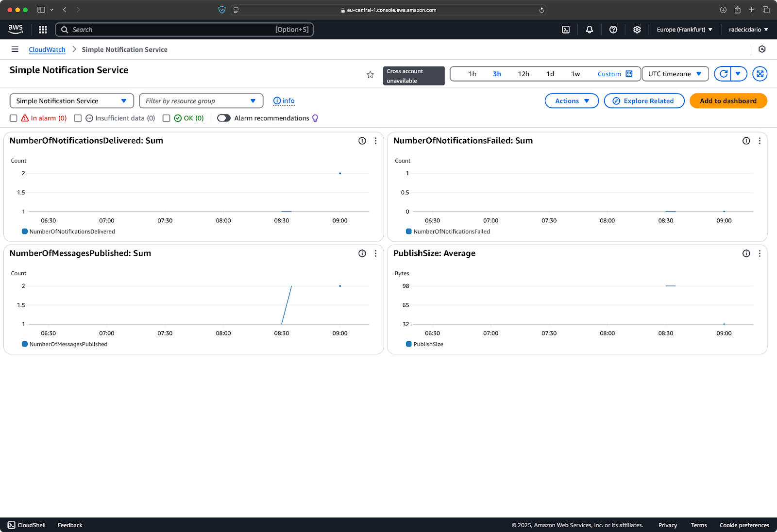This screenshot has height=532, width=777.
Task: Open info for NumberOfNotificationsDelivered widget
Action: click(362, 141)
